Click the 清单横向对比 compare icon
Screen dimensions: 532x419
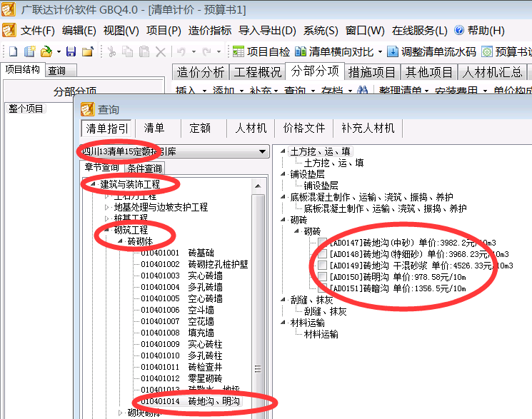tap(301, 51)
